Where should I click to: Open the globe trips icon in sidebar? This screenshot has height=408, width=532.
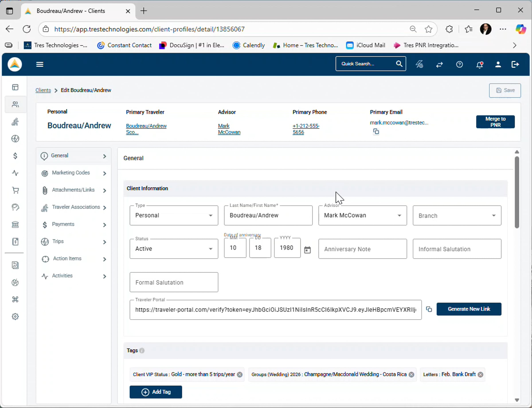[x=15, y=139]
